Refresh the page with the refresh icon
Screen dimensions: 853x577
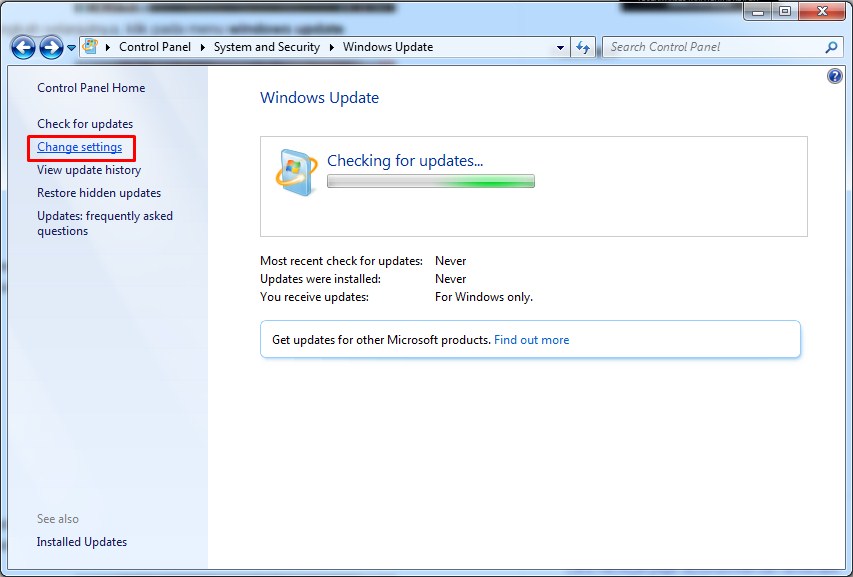pyautogui.click(x=583, y=47)
